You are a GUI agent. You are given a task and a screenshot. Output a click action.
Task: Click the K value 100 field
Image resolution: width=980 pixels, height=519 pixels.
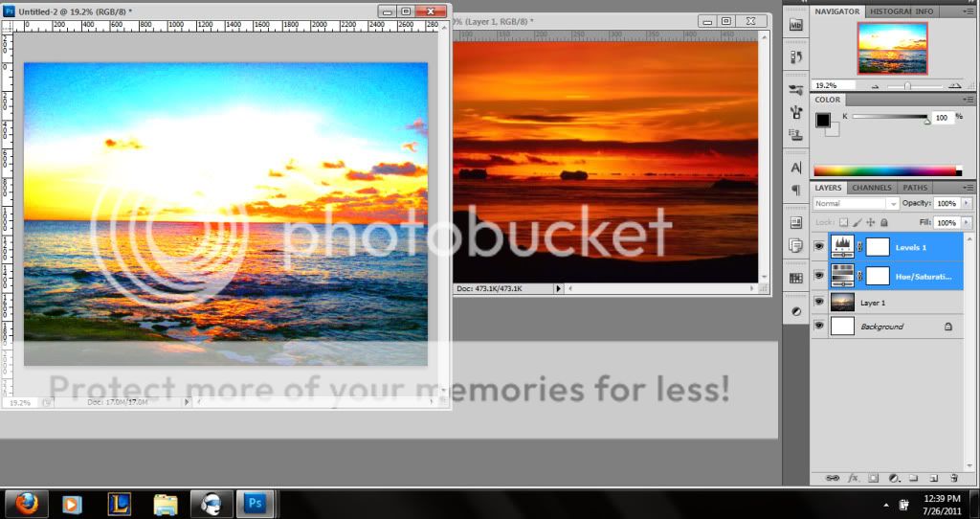click(x=942, y=118)
